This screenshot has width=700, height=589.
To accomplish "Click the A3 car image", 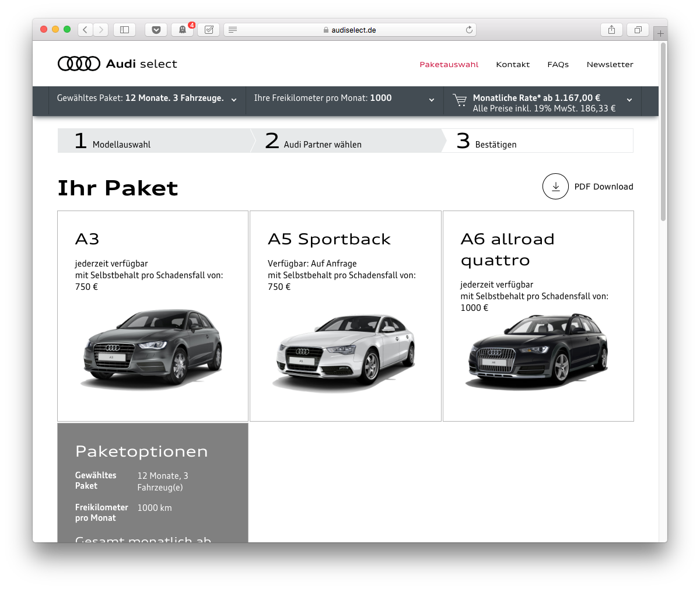I will tap(153, 349).
